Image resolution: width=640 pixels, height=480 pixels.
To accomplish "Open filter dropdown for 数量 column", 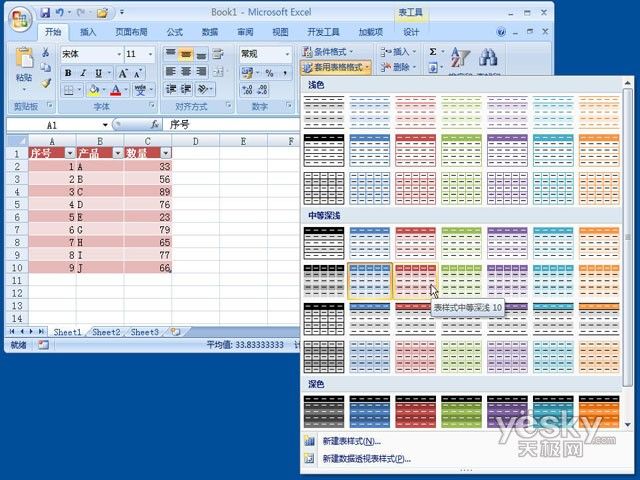I will coord(166,153).
